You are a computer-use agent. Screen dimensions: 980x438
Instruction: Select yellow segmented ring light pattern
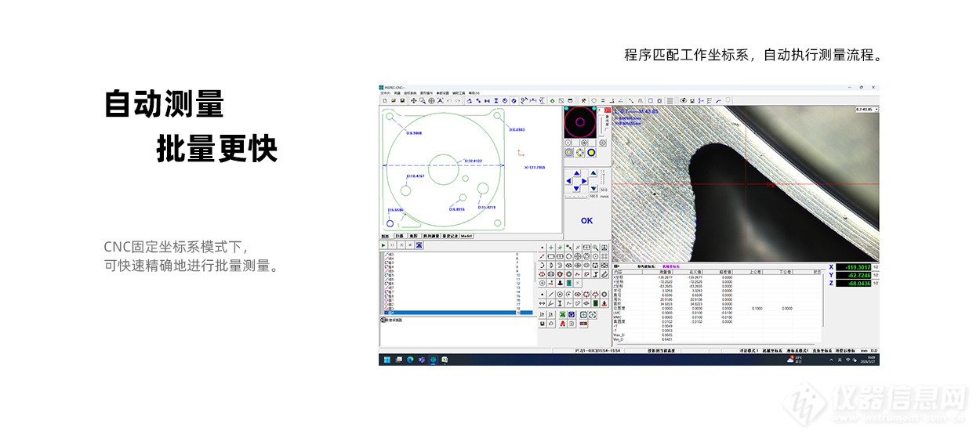tap(580, 153)
